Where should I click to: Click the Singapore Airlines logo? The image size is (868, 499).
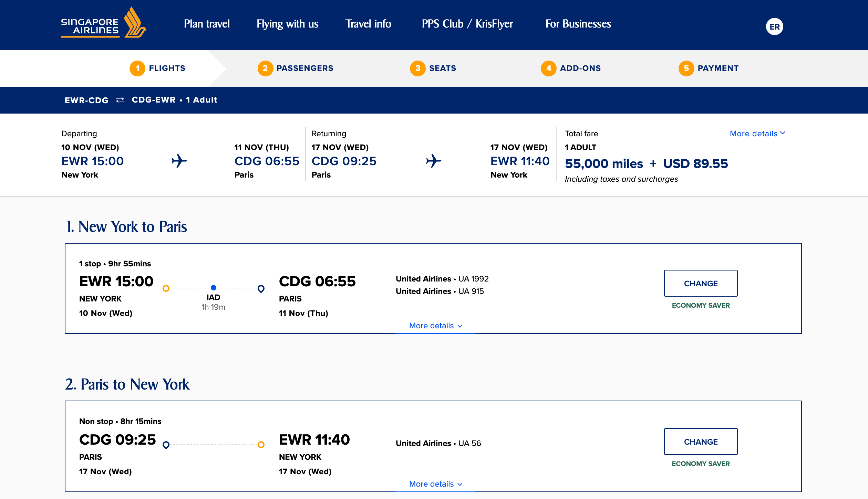point(104,23)
